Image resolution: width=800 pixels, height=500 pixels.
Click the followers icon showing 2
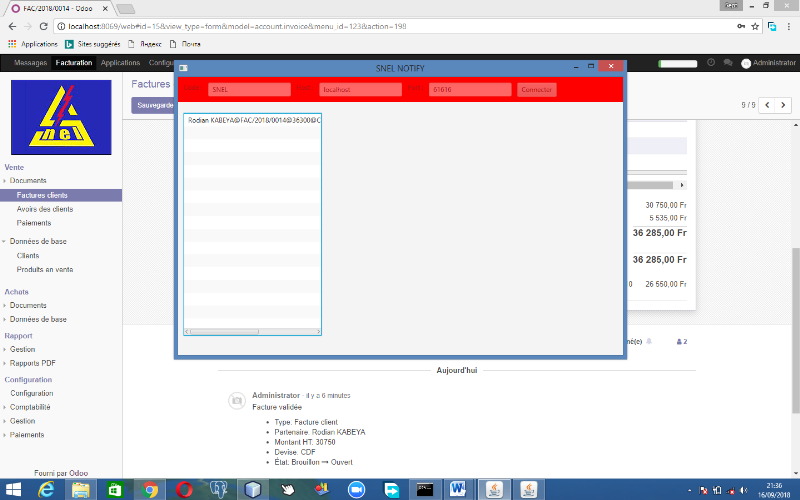[682, 342]
